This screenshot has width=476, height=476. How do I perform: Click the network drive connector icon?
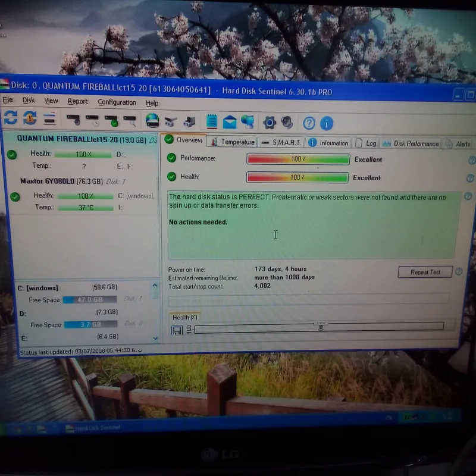(171, 122)
